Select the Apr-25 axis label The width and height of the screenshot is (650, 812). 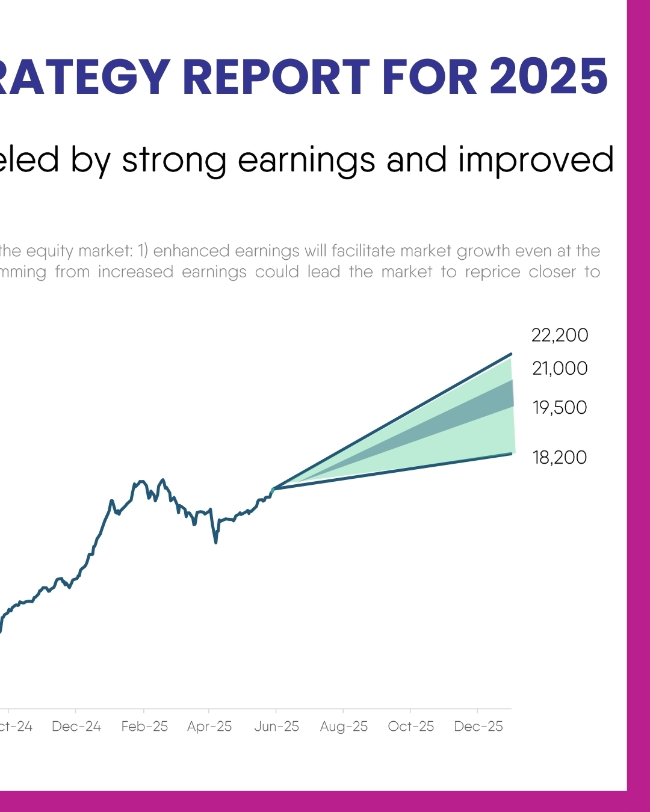209,727
